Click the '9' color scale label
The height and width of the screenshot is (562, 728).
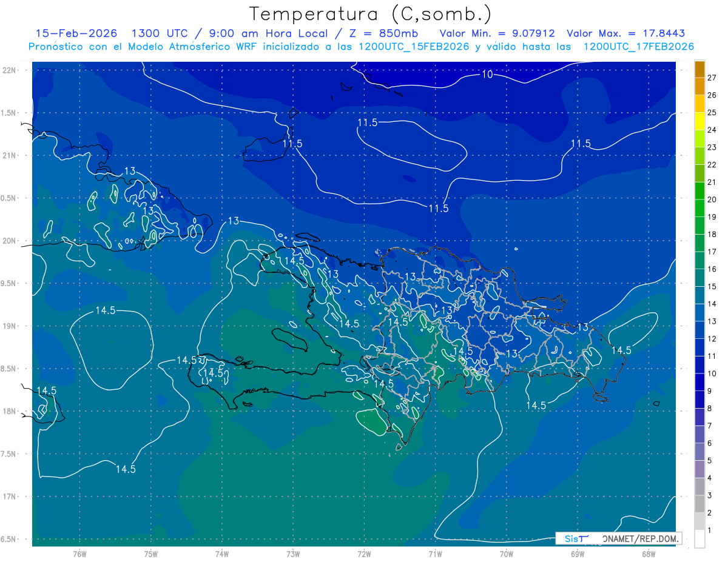coord(710,390)
